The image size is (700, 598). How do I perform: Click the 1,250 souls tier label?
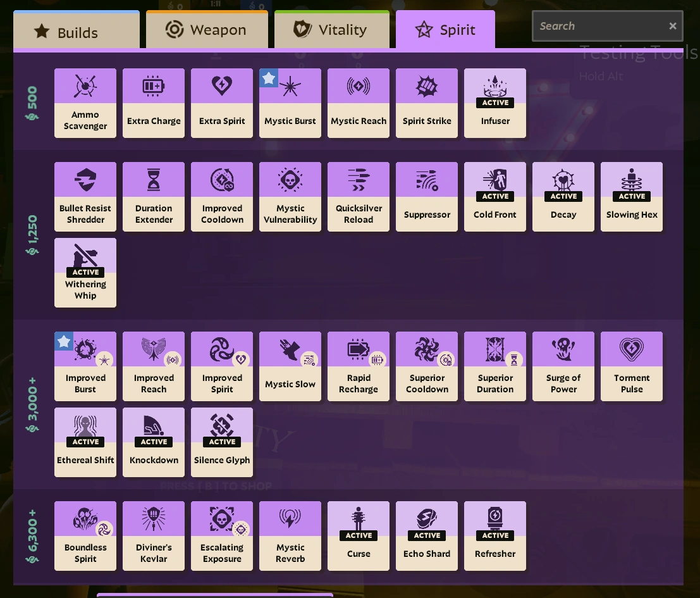click(32, 235)
